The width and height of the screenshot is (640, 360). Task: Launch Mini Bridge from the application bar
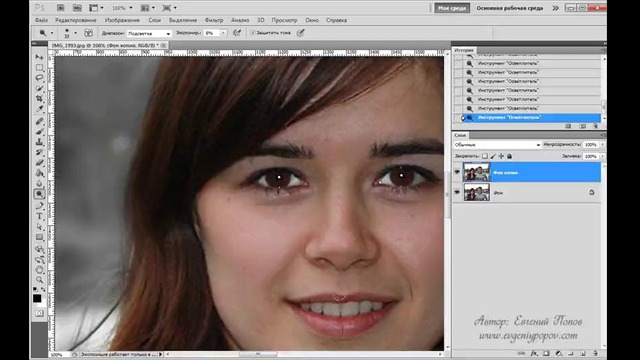coord(77,8)
